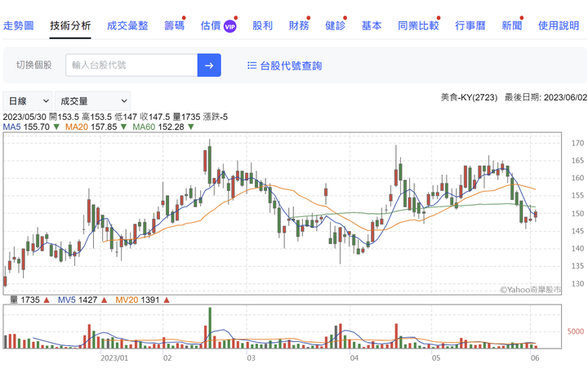Click the tallest green volume bar
The width and height of the screenshot is (588, 373).
point(210,328)
